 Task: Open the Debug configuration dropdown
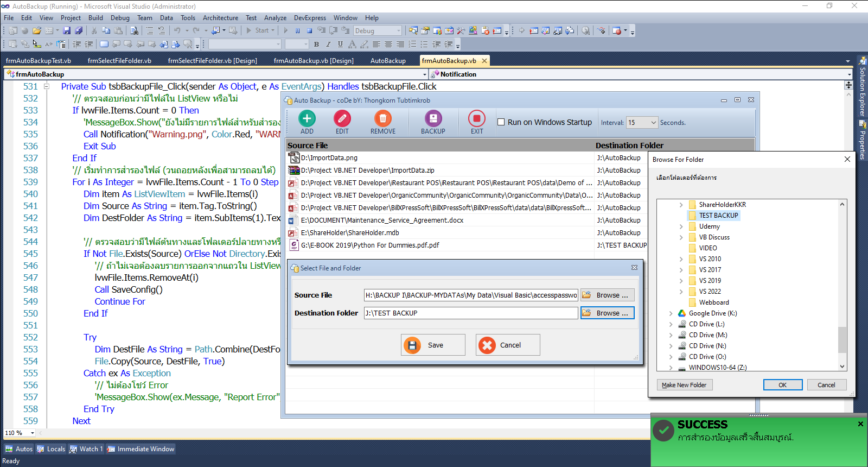(x=399, y=31)
